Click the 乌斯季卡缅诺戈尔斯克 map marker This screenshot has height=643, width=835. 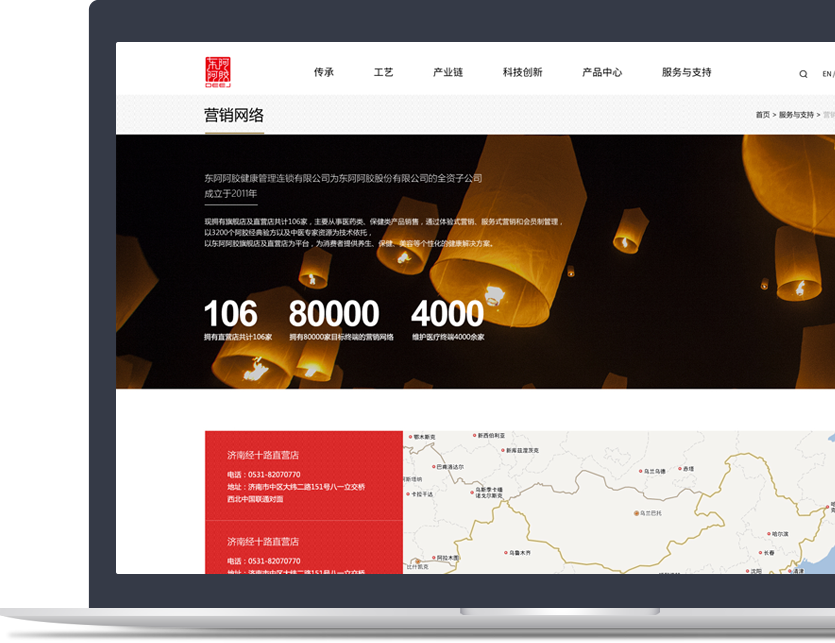472,493
